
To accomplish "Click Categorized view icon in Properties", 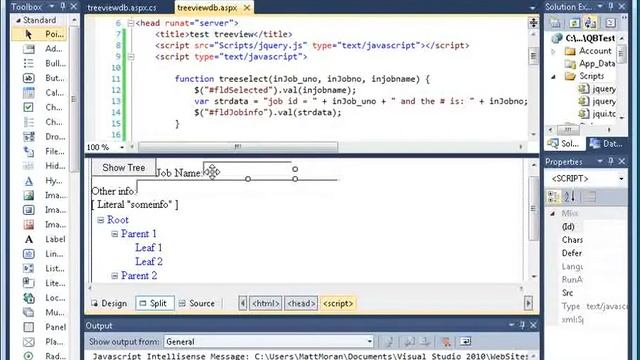I will [553, 197].
